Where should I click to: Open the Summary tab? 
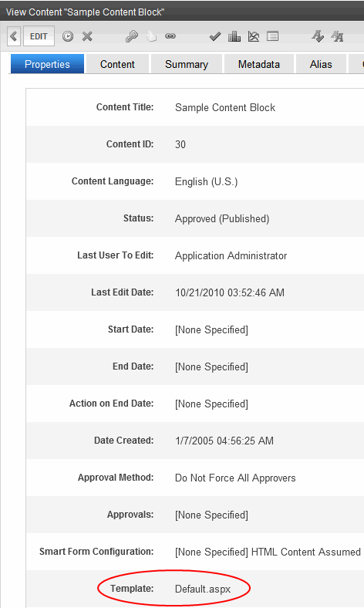click(x=187, y=64)
